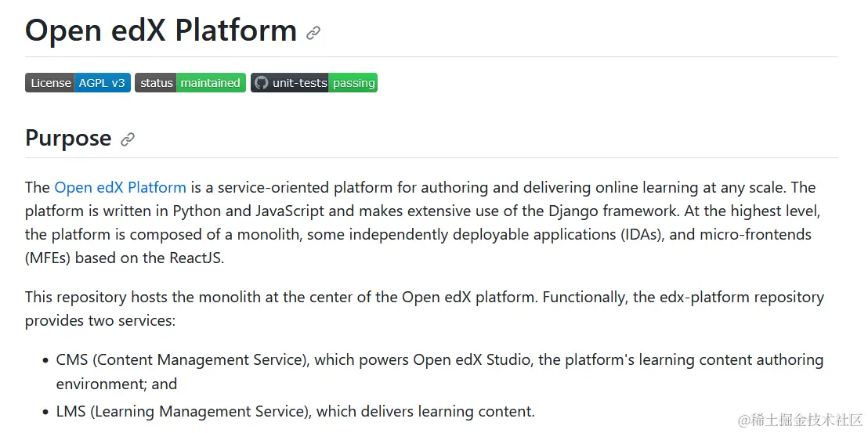Open the blue Open edX Platform hyperlink
868x433 pixels.
[120, 187]
